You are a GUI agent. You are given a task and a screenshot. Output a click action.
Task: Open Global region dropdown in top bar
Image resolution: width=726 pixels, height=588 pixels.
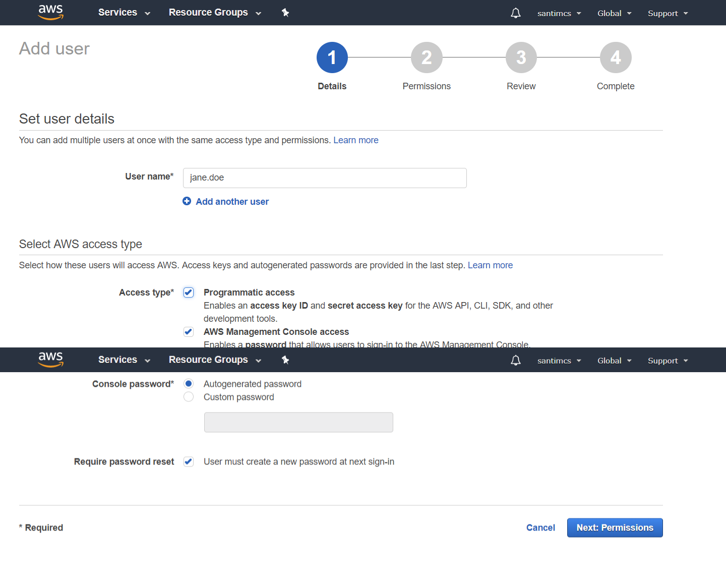click(615, 14)
